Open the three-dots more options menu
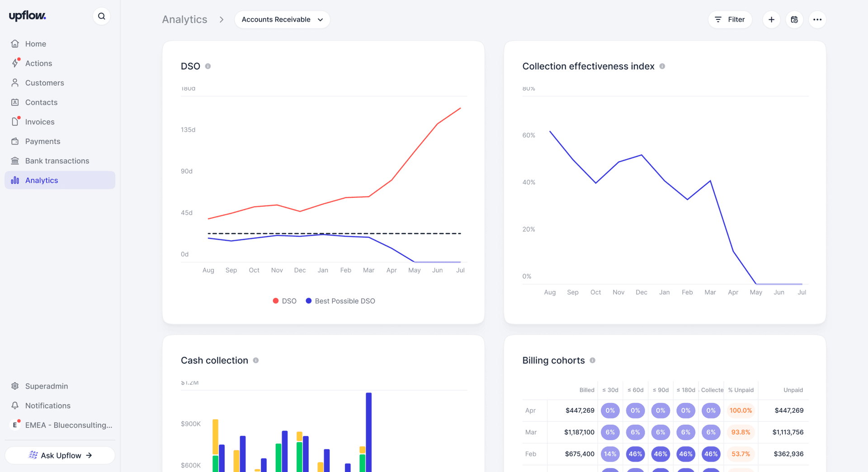868x472 pixels. (817, 19)
